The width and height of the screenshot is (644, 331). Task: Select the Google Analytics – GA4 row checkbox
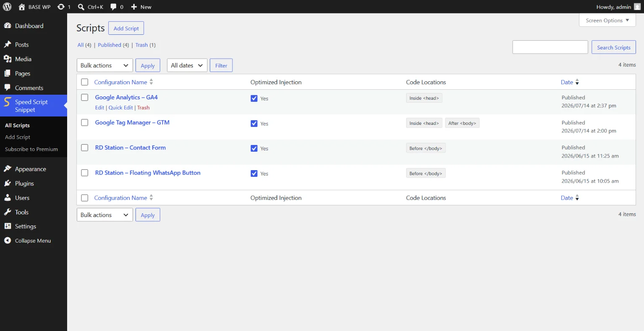point(85,97)
